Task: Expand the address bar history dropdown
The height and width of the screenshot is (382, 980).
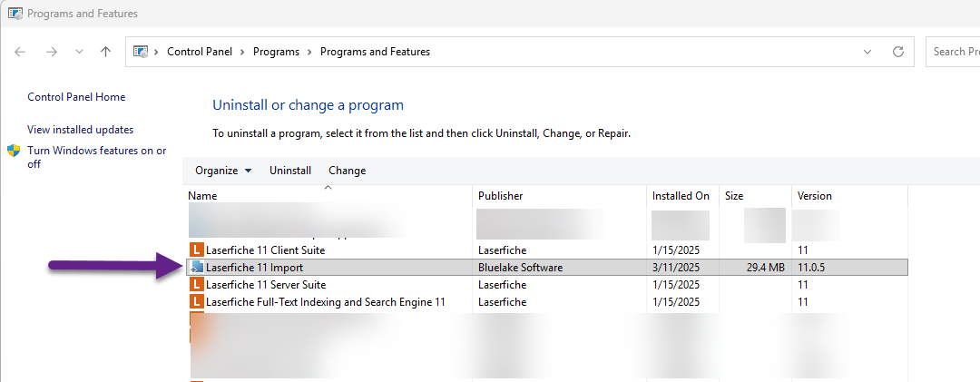Action: pyautogui.click(x=867, y=52)
